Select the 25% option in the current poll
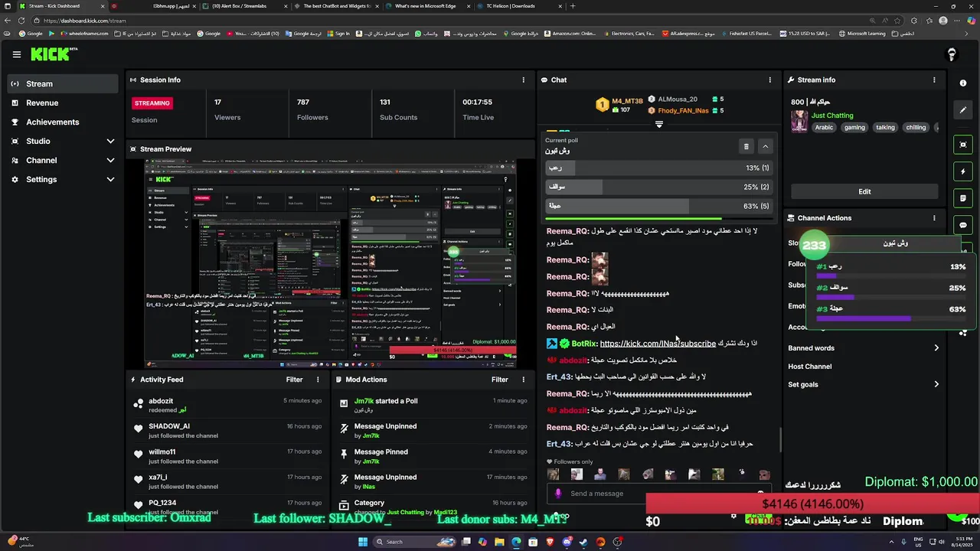This screenshot has width=980, height=551. pyautogui.click(x=658, y=187)
